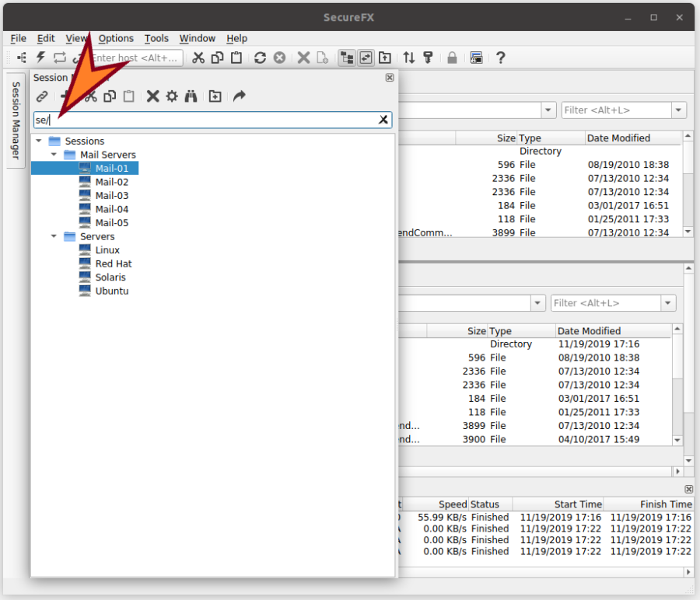Collapse the Servers folder
Image resolution: width=700 pixels, height=600 pixels.
click(54, 236)
